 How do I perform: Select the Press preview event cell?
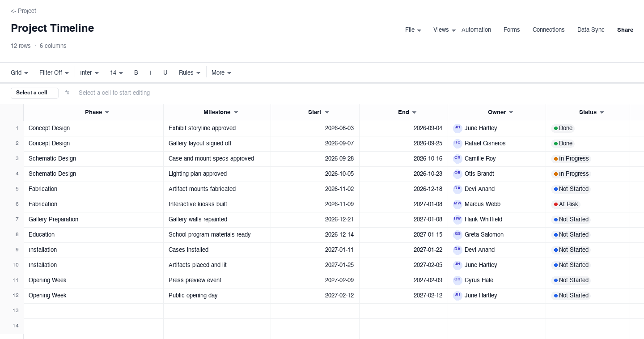[217, 280]
